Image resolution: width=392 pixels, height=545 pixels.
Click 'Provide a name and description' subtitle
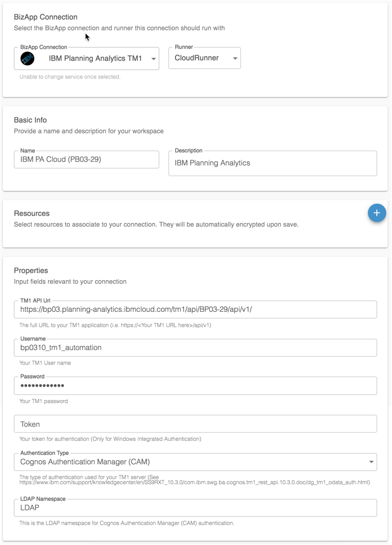click(89, 131)
